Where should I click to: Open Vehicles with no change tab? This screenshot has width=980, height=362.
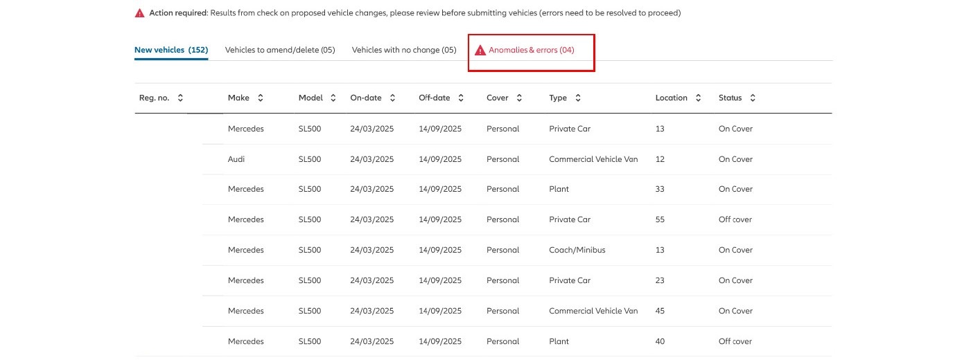coord(404,50)
